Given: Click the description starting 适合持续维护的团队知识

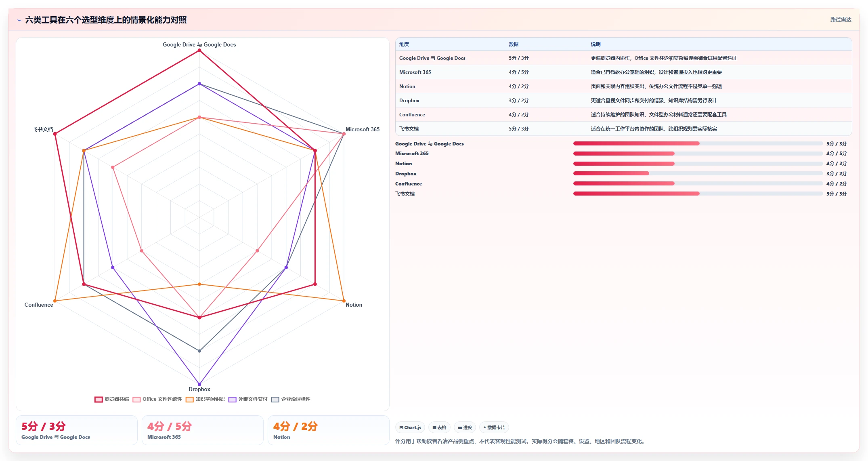Looking at the screenshot, I should (x=659, y=115).
